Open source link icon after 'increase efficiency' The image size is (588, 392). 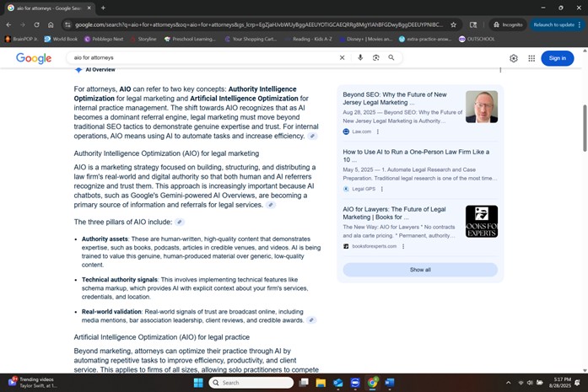[312, 136]
